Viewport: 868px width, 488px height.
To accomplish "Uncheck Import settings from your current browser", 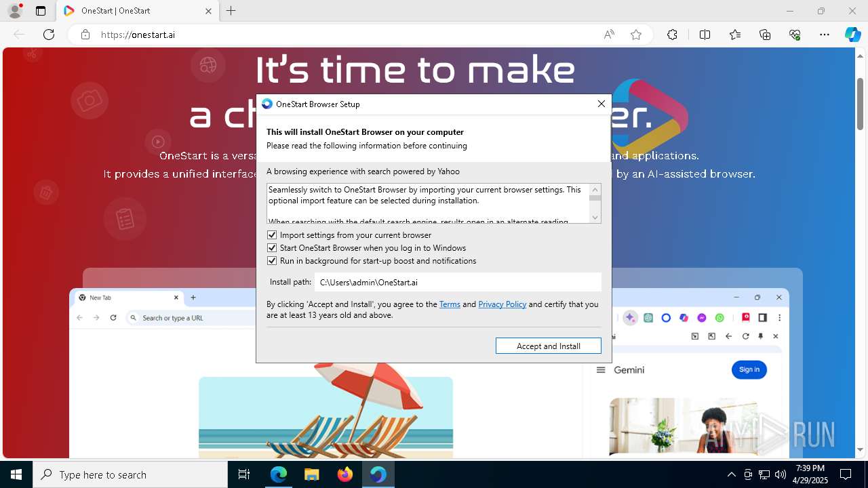I will (272, 235).
